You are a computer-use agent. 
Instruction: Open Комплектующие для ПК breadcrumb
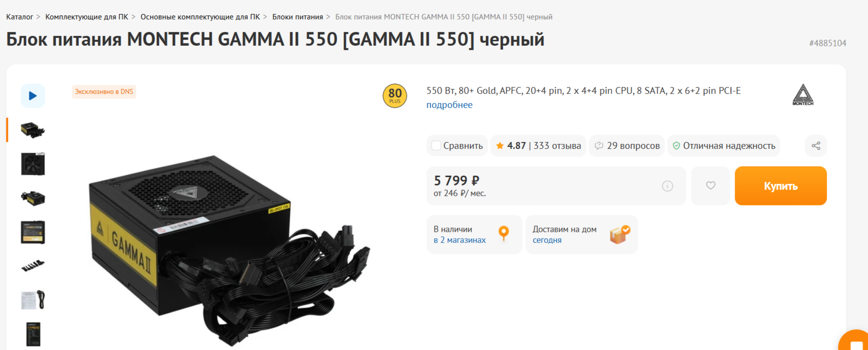pos(87,17)
